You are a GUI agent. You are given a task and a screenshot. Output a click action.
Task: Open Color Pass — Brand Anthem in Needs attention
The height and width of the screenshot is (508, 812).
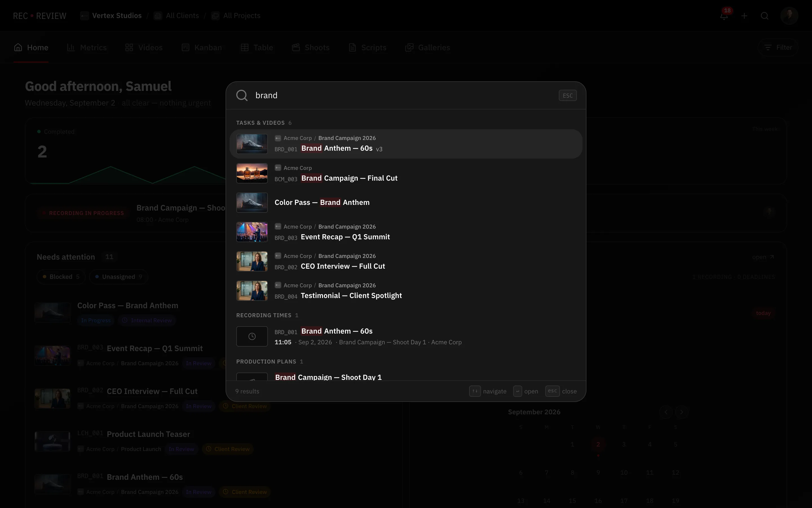(x=127, y=306)
